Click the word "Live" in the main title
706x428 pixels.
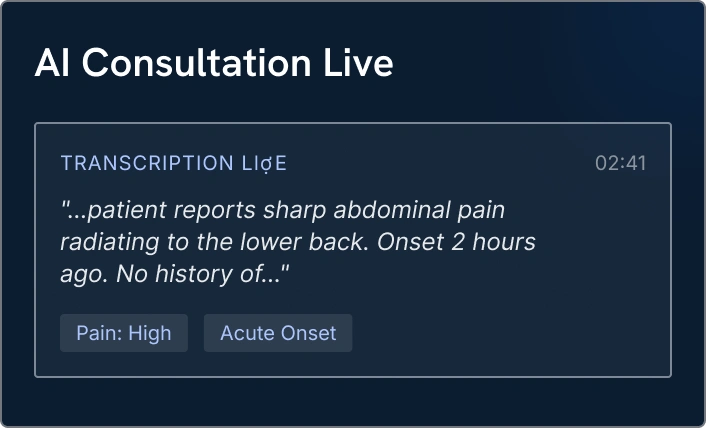click(358, 63)
